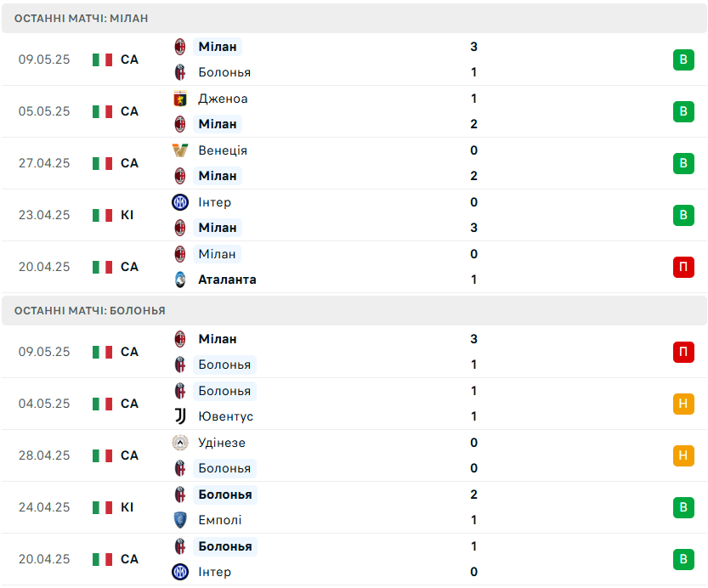708x588 pixels.
Task: Open the 27.04.25 Венеція vs Мілан match row
Action: click(x=354, y=163)
